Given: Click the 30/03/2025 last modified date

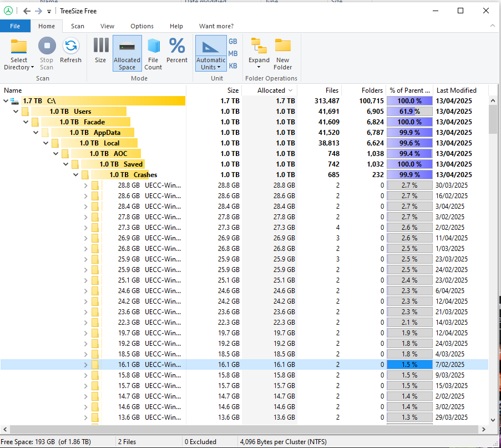Looking at the screenshot, I should [x=452, y=185].
